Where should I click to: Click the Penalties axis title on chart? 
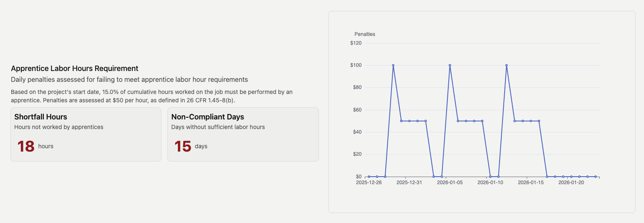[365, 34]
